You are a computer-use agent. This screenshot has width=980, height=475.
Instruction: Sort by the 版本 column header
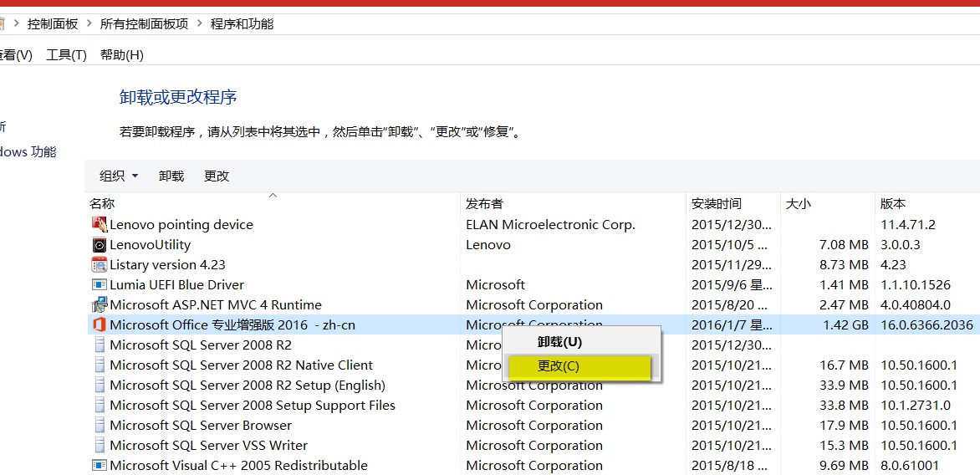(927, 203)
